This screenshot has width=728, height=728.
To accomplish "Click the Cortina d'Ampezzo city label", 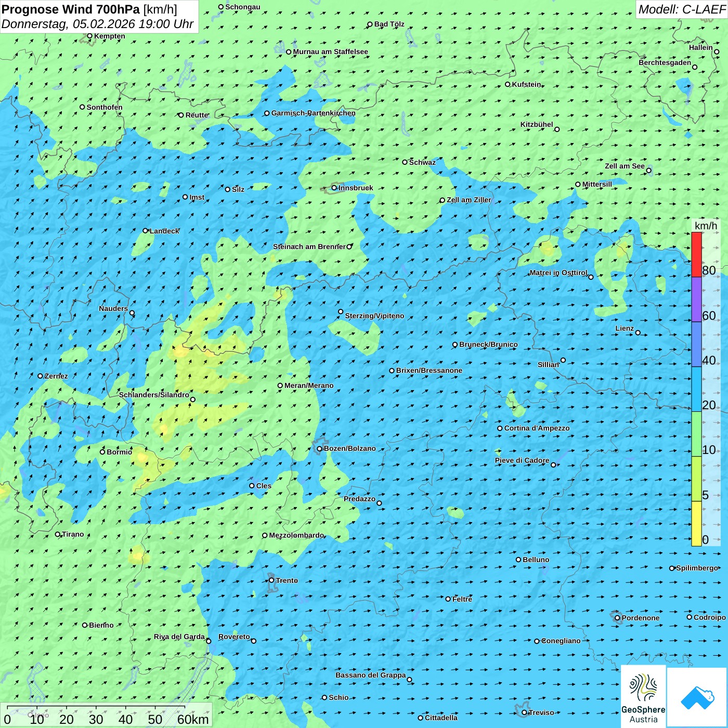I will click(537, 428).
